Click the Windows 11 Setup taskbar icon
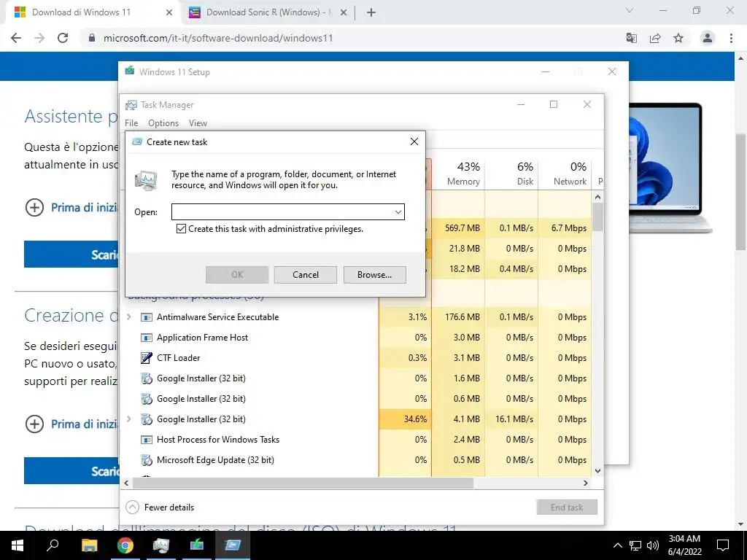The width and height of the screenshot is (747, 560). coord(197,545)
